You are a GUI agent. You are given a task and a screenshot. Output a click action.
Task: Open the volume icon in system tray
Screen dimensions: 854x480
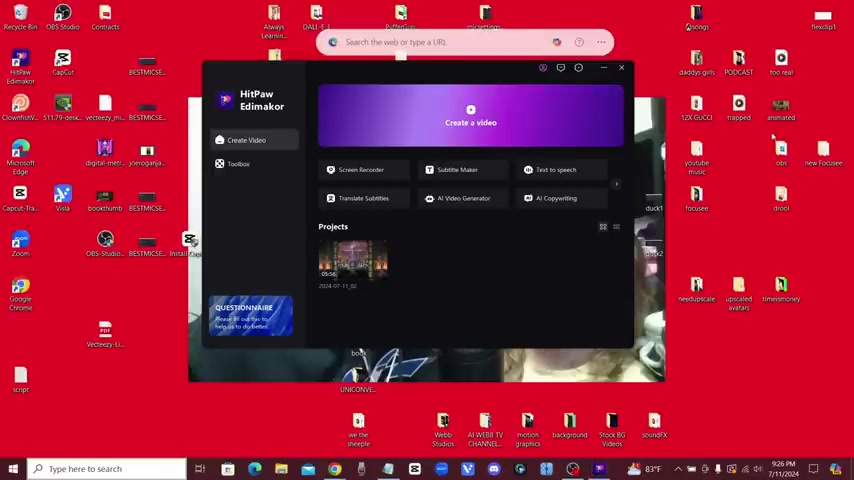tap(758, 469)
